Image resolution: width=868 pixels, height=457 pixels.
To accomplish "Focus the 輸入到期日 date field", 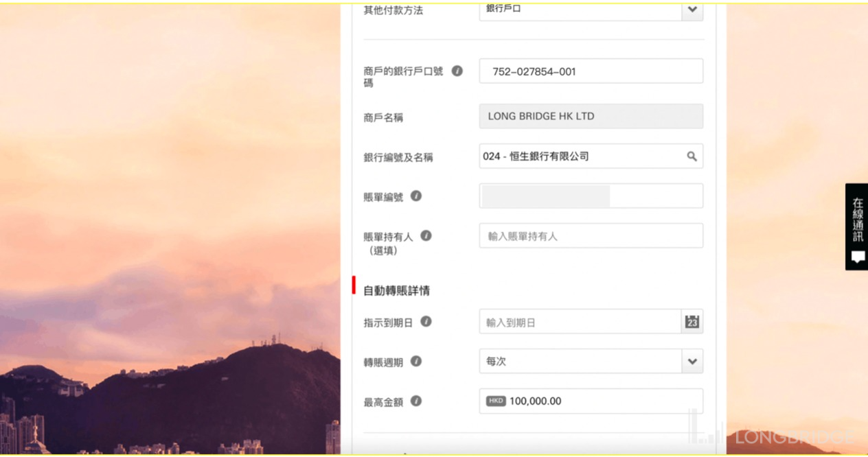I will (x=580, y=322).
